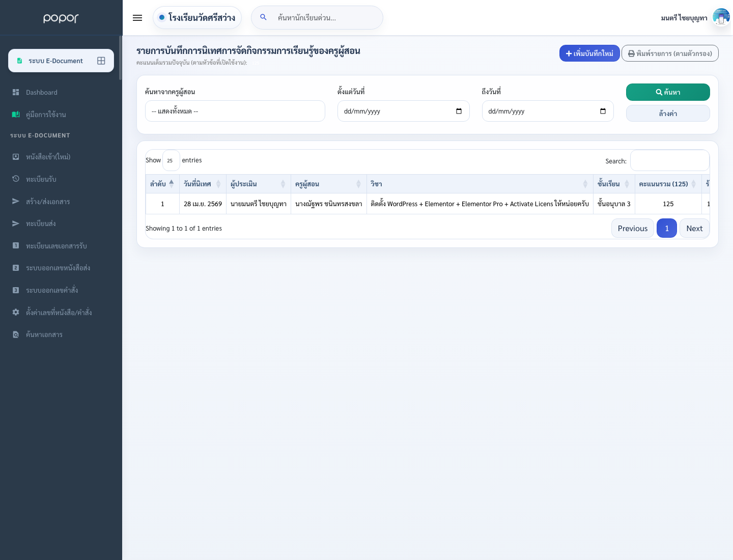Screen dimensions: 733x560
Task: Click the เพิ่มบันทึกใหม่ button
Action: tap(589, 53)
